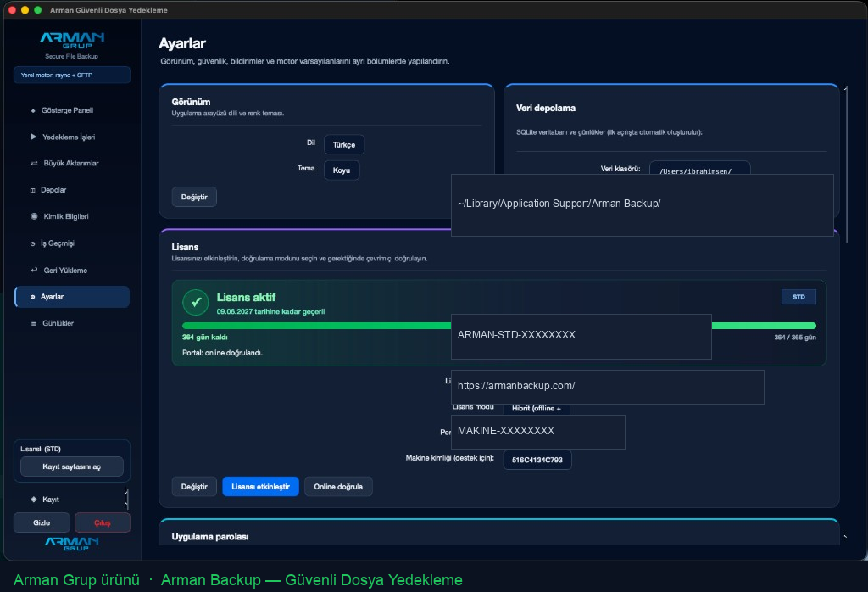Click the 'Uygulama parolası' section heading
Screen dimensions: 868x592
[x=210, y=537]
